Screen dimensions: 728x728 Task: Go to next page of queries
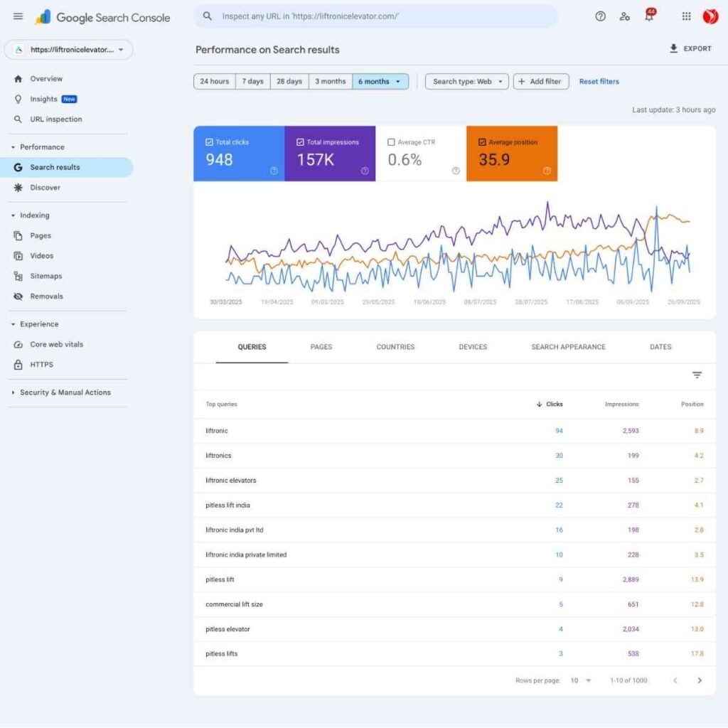pos(700,680)
